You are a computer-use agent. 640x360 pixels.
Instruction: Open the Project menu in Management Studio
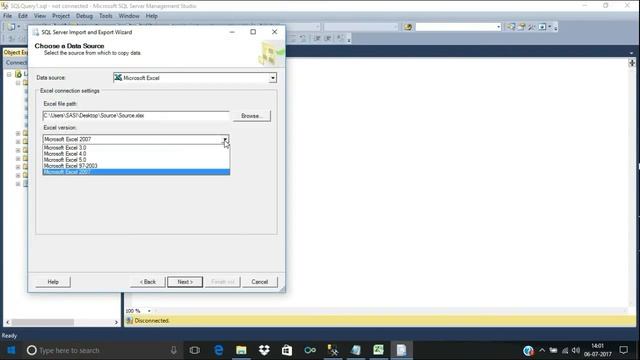click(61, 16)
